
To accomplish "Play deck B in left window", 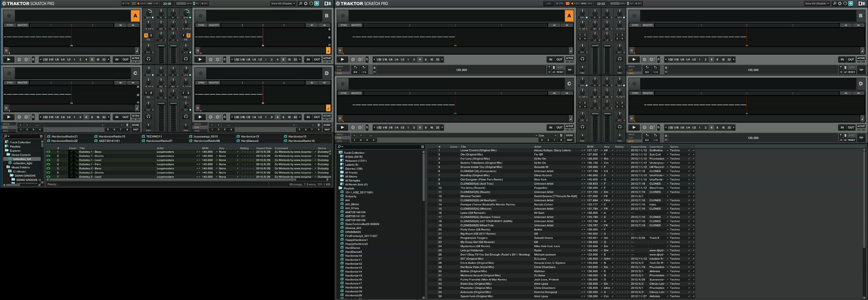I will (x=200, y=59).
